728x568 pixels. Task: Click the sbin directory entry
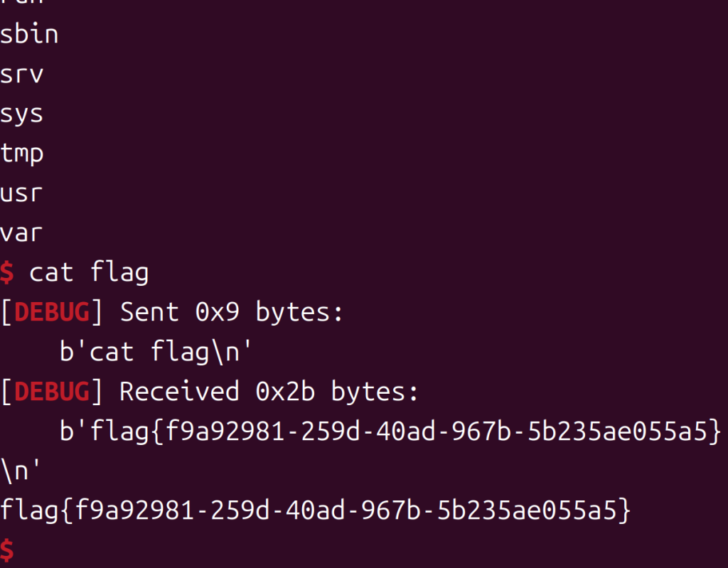[x=29, y=35]
